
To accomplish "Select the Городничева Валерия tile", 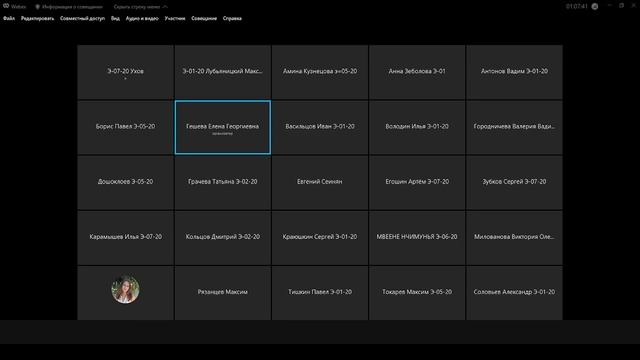I will tap(514, 127).
